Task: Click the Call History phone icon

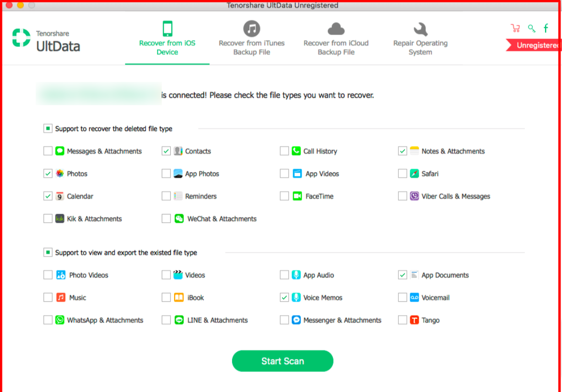Action: 296,151
